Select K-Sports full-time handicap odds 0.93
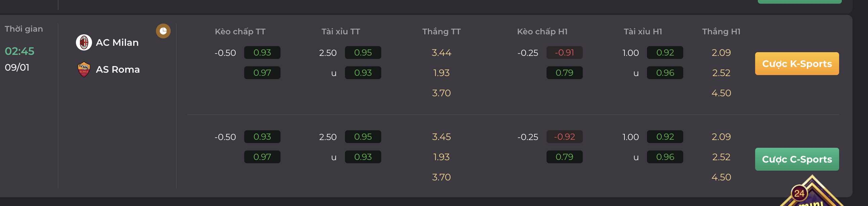This screenshot has width=868, height=206. [262, 53]
